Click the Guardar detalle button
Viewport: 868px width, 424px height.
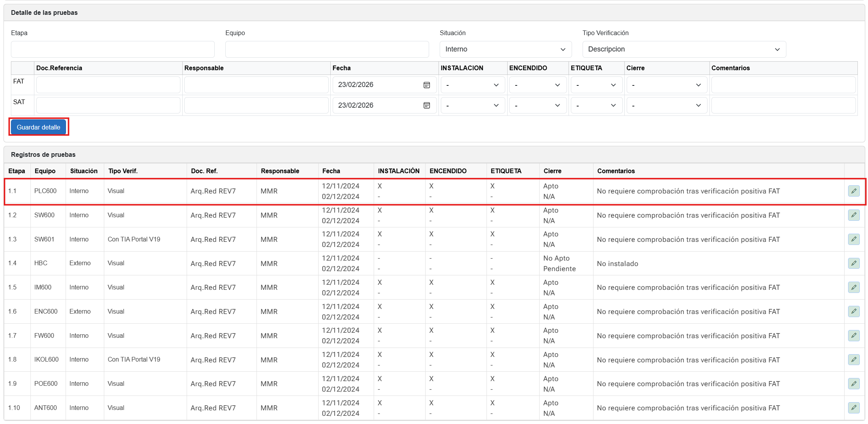[39, 127]
